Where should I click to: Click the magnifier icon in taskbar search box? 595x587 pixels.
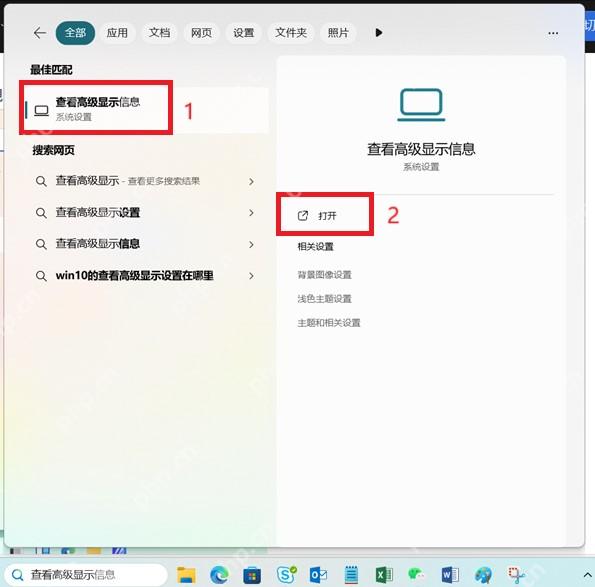[17, 575]
